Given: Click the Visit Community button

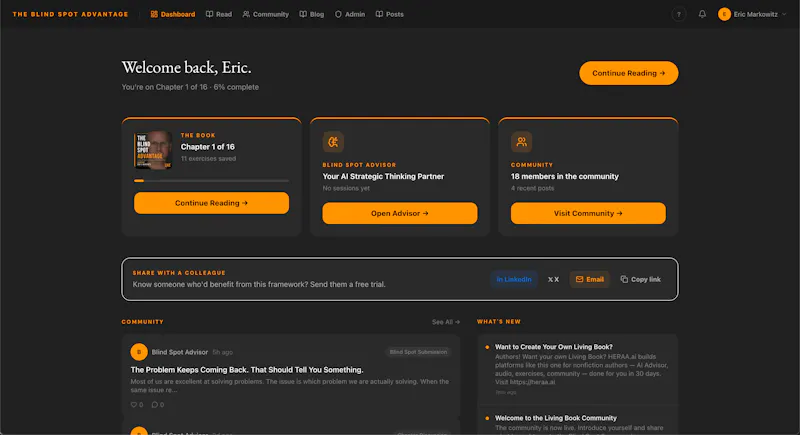Looking at the screenshot, I should (x=588, y=213).
